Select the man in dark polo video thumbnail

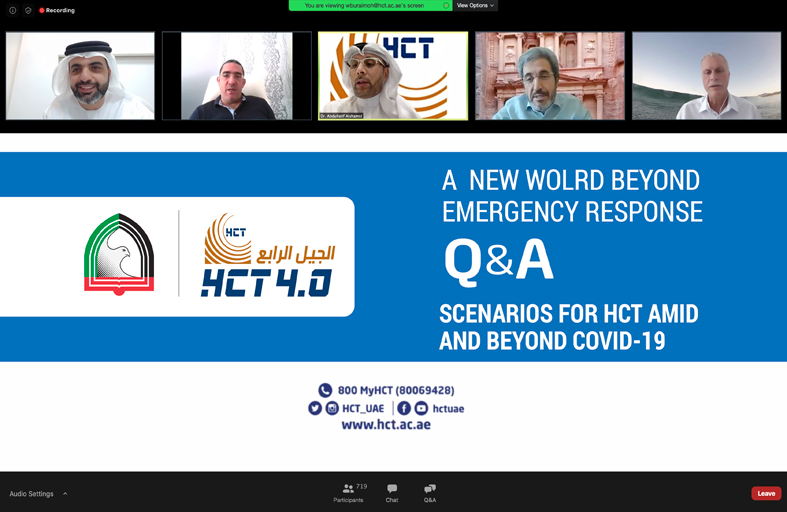tap(237, 76)
